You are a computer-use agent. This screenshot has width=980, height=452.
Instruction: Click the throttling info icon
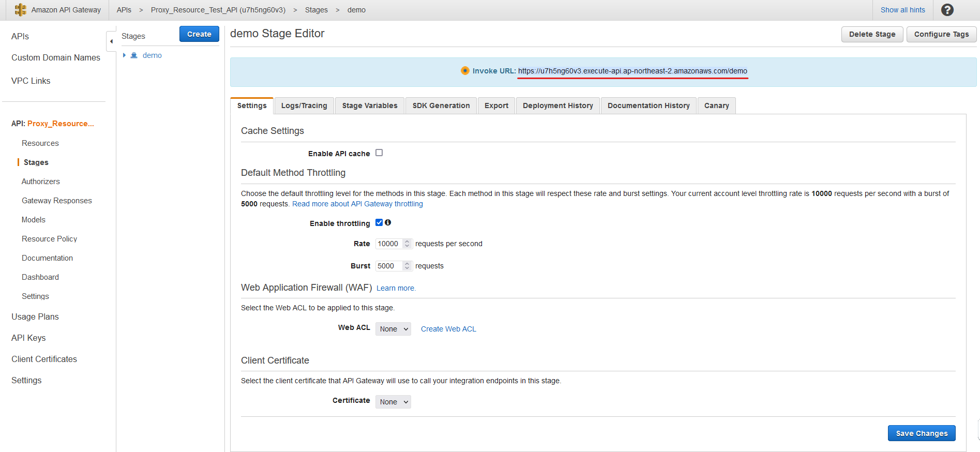[388, 222]
